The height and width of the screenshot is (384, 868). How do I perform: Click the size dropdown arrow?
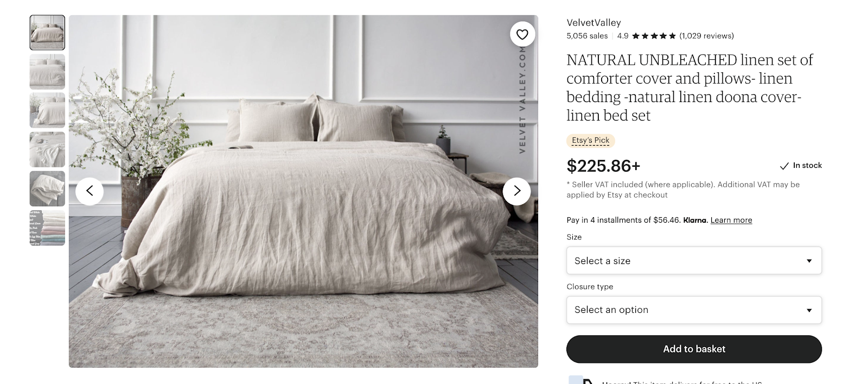pyautogui.click(x=809, y=261)
